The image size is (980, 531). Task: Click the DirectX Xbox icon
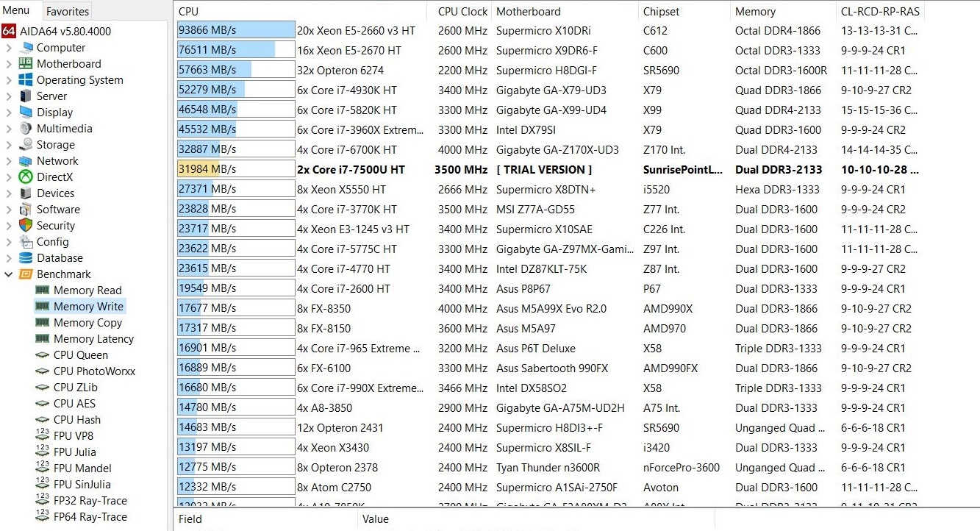(x=26, y=177)
